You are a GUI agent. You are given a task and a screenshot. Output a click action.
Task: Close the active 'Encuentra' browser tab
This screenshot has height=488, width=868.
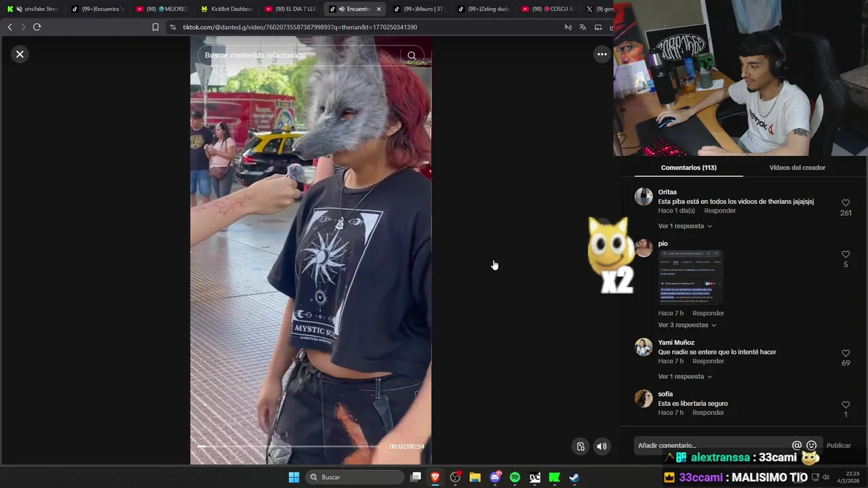click(x=379, y=9)
